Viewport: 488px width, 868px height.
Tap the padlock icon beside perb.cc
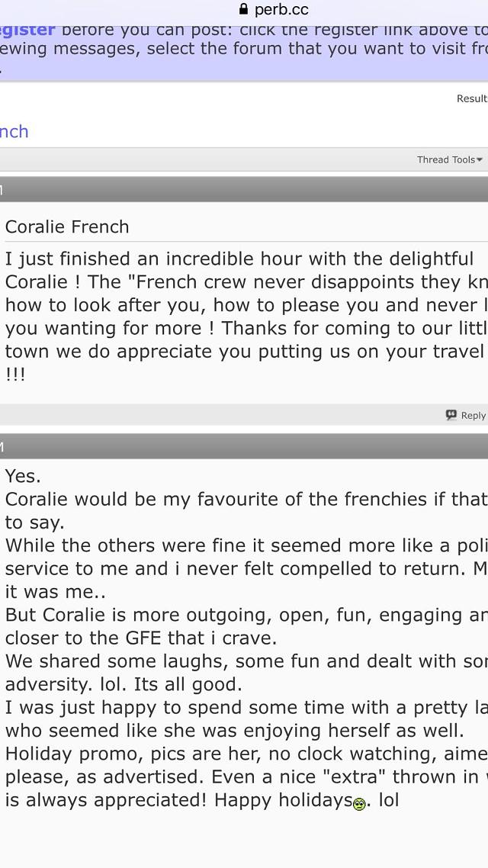243,9
